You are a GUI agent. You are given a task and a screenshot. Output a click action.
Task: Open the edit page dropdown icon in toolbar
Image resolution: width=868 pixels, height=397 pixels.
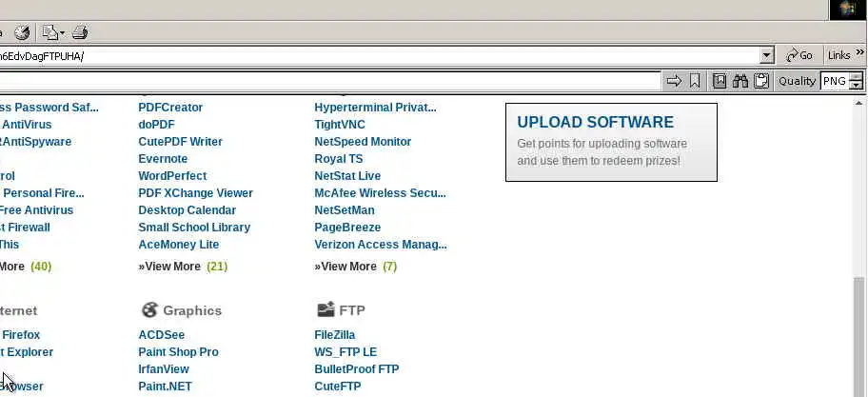(x=53, y=32)
